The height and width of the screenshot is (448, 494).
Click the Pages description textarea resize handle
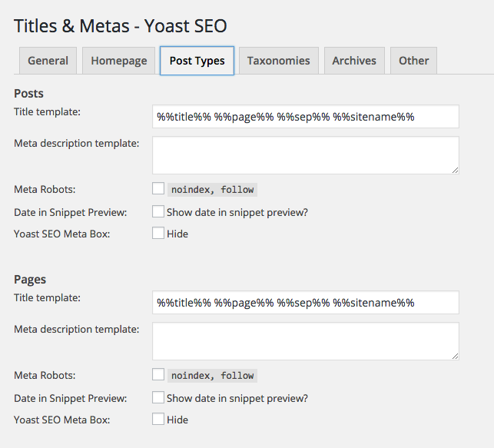point(456,357)
